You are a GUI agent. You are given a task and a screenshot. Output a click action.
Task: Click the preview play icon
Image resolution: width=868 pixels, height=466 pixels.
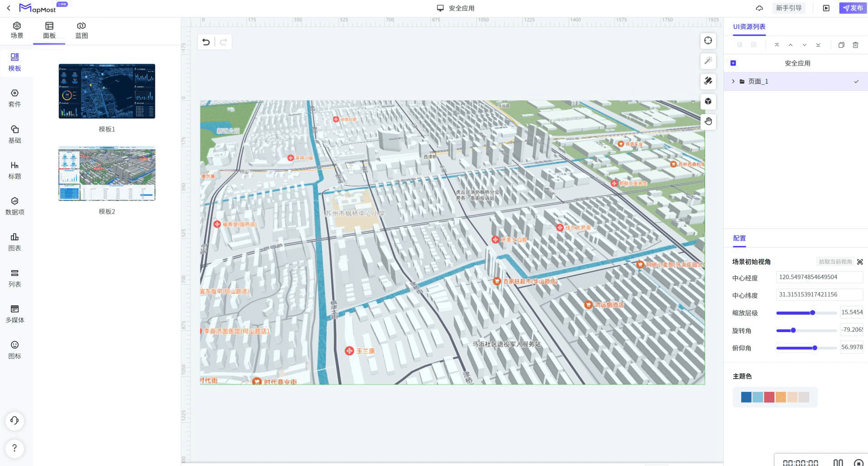pyautogui.click(x=826, y=8)
